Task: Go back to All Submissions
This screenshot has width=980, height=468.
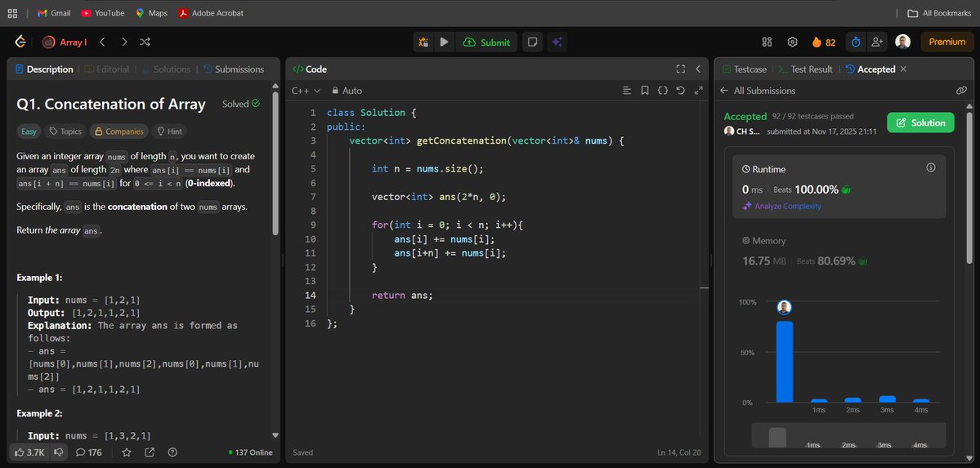Action: point(758,91)
